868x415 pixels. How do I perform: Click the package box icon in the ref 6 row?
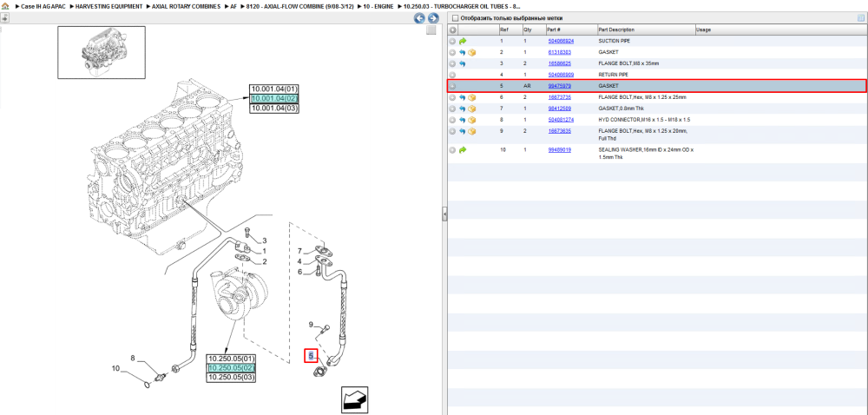coord(472,97)
